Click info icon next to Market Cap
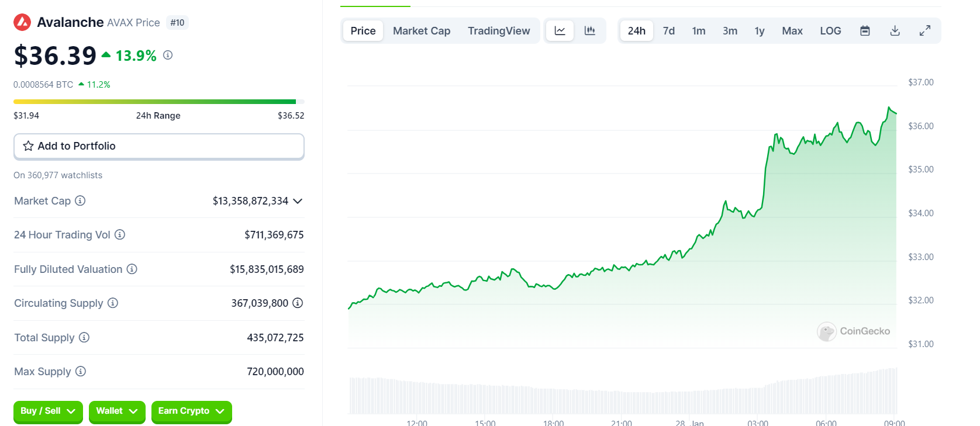 80,201
